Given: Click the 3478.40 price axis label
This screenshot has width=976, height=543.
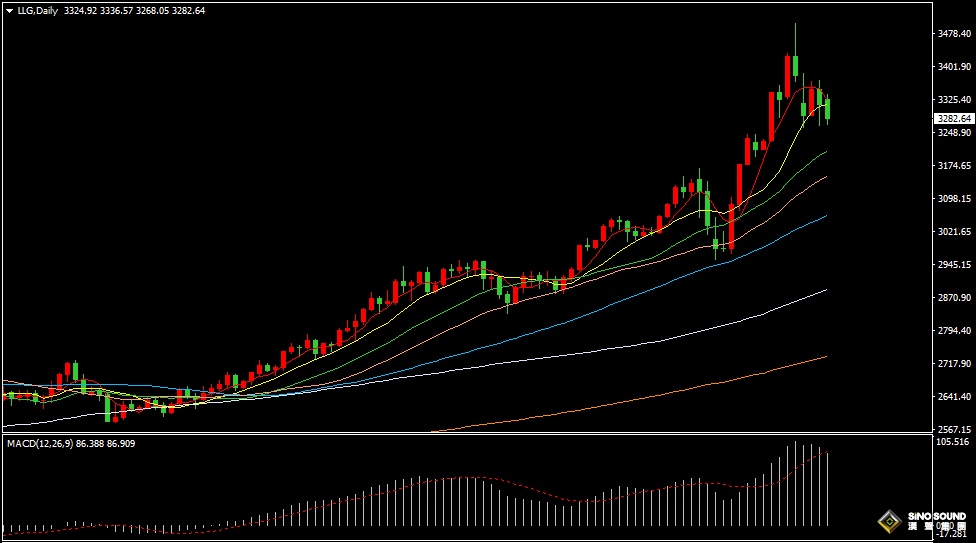Looking at the screenshot, I should click(x=956, y=33).
